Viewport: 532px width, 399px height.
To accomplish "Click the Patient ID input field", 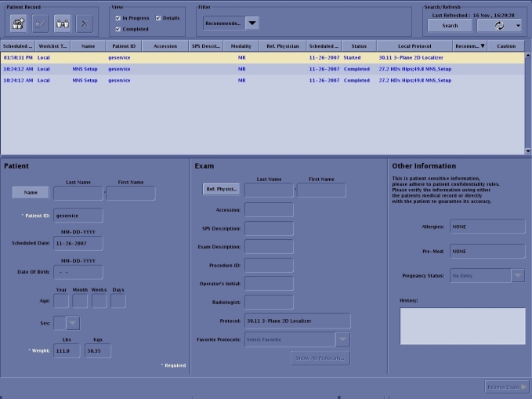I will click(x=78, y=215).
